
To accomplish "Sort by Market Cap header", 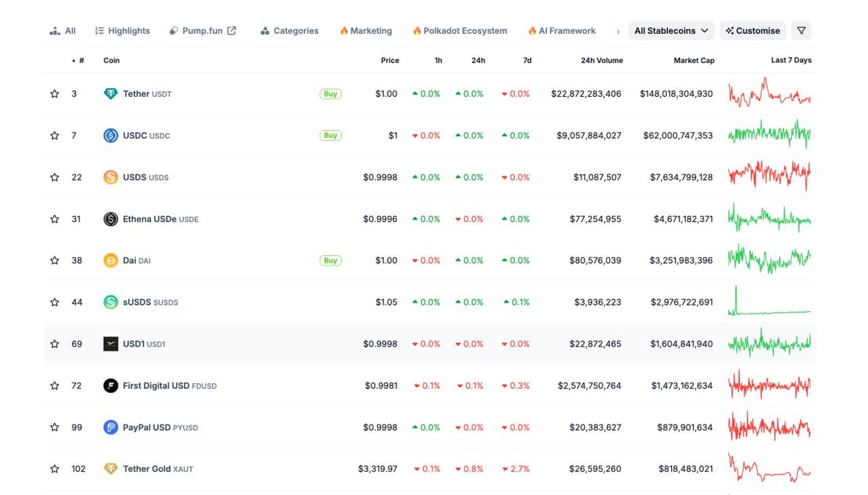I will tap(694, 61).
